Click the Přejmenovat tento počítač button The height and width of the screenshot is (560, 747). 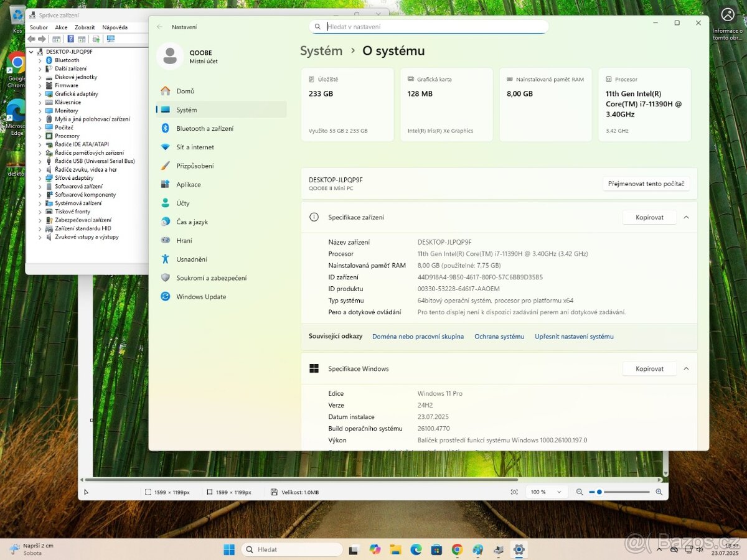click(x=646, y=184)
